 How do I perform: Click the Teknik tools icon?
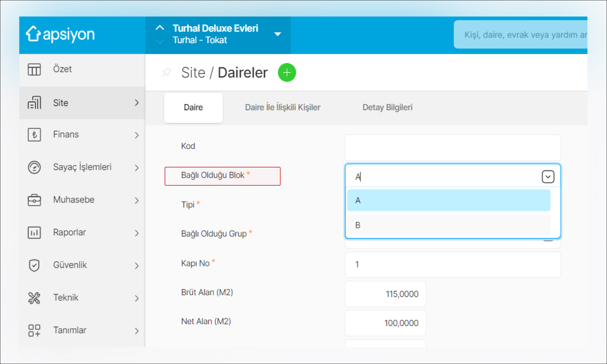(34, 298)
